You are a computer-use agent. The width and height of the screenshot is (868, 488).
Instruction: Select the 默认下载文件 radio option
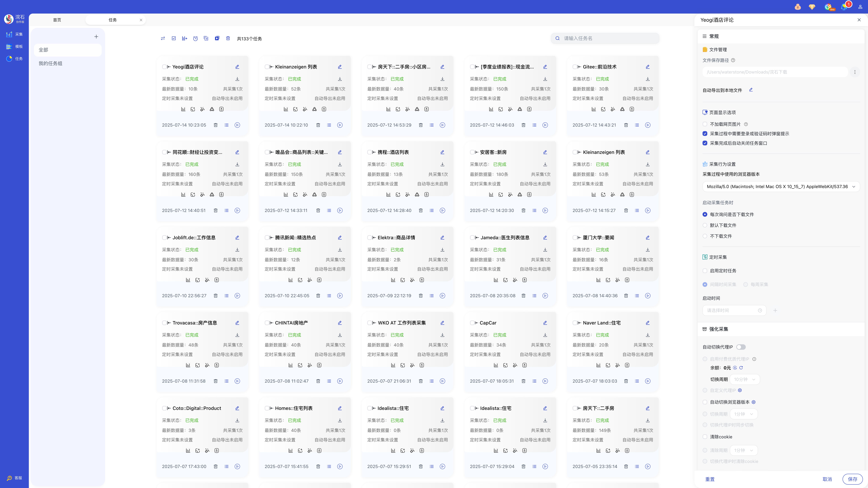tap(705, 225)
